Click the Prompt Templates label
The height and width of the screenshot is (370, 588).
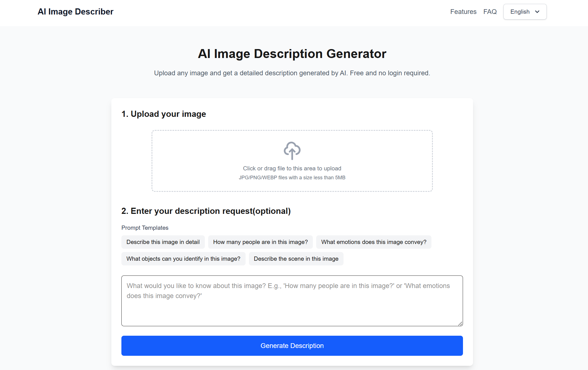pyautogui.click(x=145, y=228)
